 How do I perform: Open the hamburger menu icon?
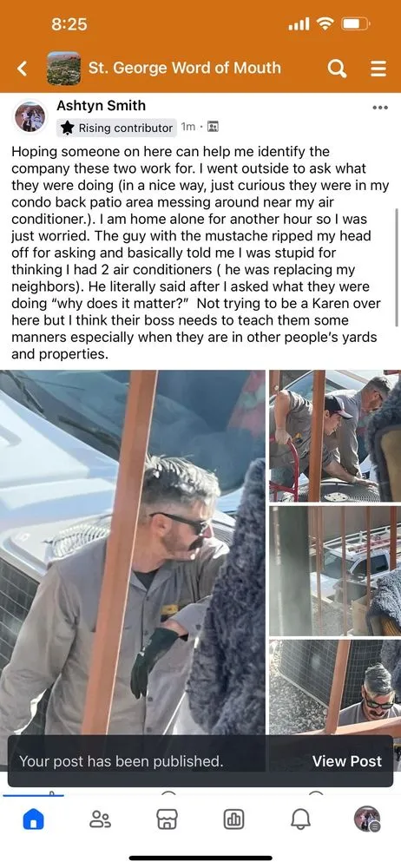tap(378, 69)
